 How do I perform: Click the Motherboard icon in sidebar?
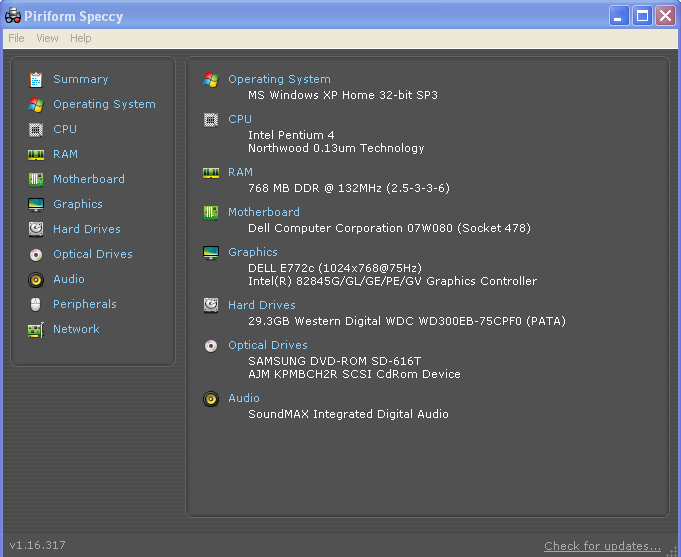[36, 179]
